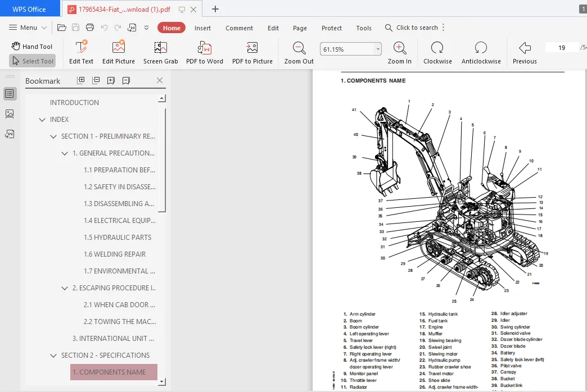This screenshot has height=392, width=587.
Task: Click the expand all bookmarks icon
Action: click(x=80, y=80)
